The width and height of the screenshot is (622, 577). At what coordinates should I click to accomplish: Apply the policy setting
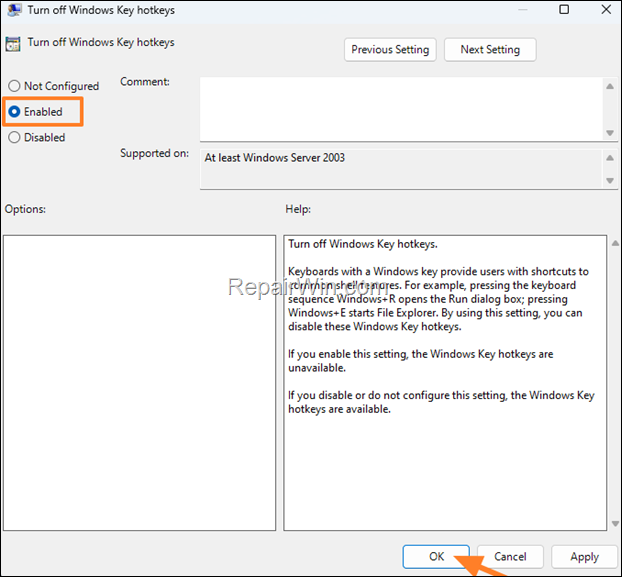[x=584, y=556]
